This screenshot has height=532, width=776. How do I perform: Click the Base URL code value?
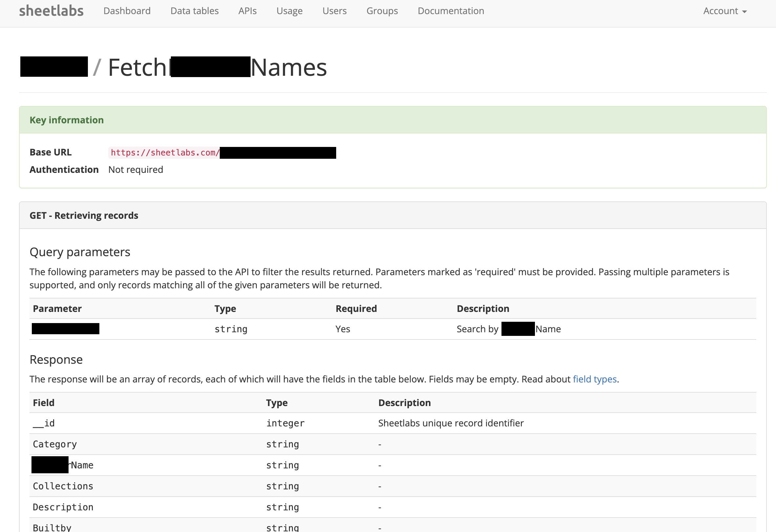[x=222, y=153]
